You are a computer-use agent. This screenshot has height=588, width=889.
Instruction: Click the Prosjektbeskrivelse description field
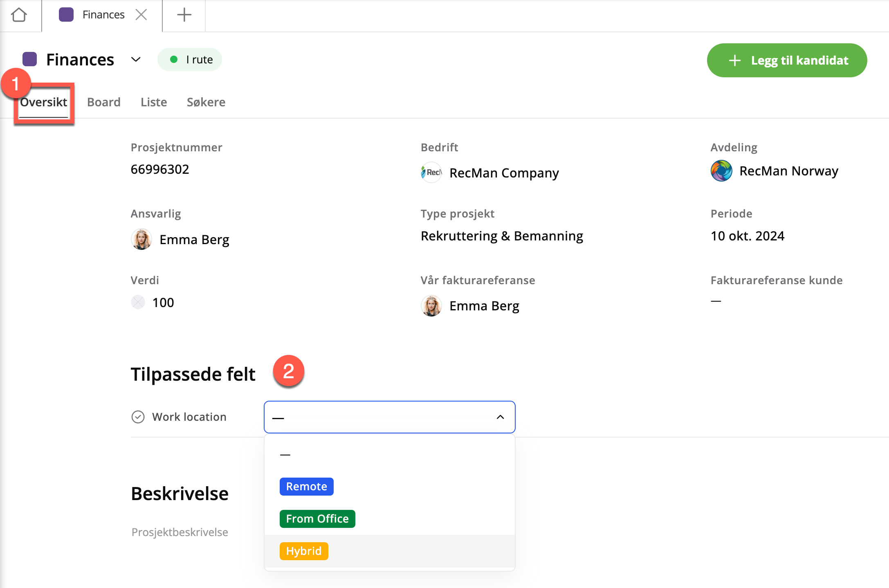click(180, 532)
